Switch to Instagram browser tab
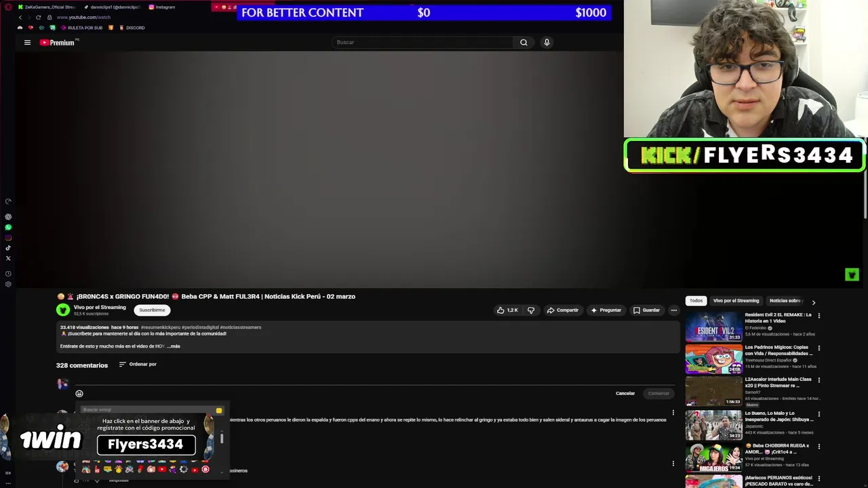Image resolution: width=868 pixels, height=488 pixels. pos(163,7)
